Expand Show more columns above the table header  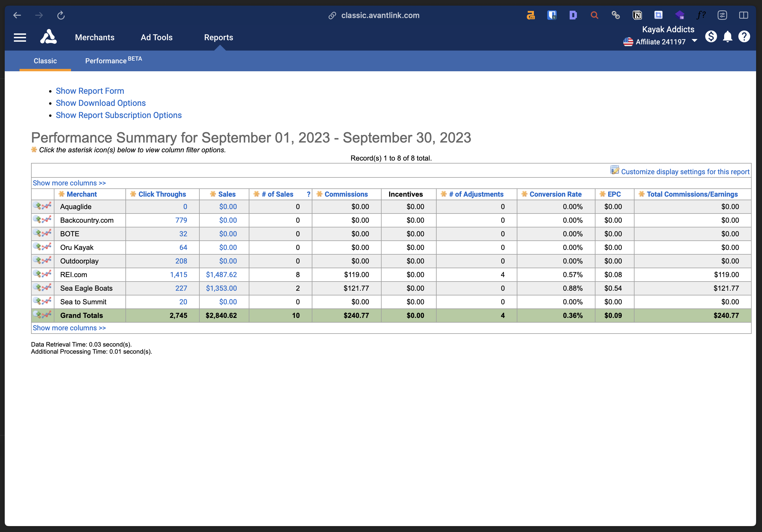[x=69, y=183]
